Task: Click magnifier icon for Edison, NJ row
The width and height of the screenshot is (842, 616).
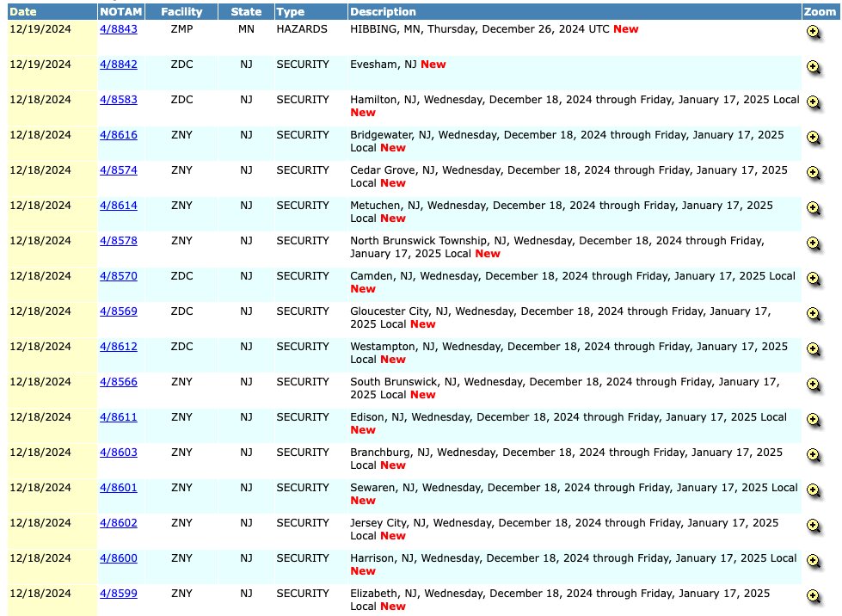Action: tap(813, 420)
